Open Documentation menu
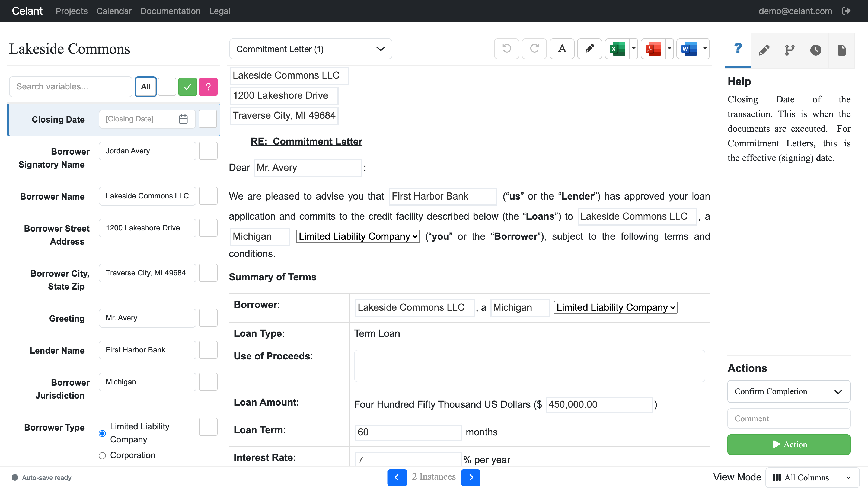 171,11
